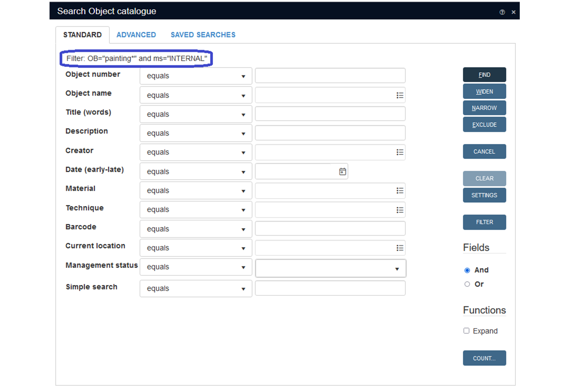Screen dimensions: 570x392
Task: Open the Current location list picker icon
Action: pyautogui.click(x=400, y=248)
